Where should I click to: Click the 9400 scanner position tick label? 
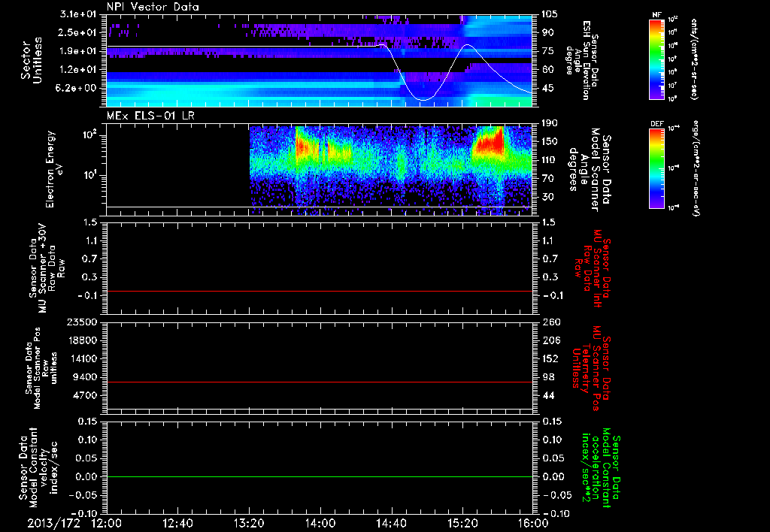(85, 377)
